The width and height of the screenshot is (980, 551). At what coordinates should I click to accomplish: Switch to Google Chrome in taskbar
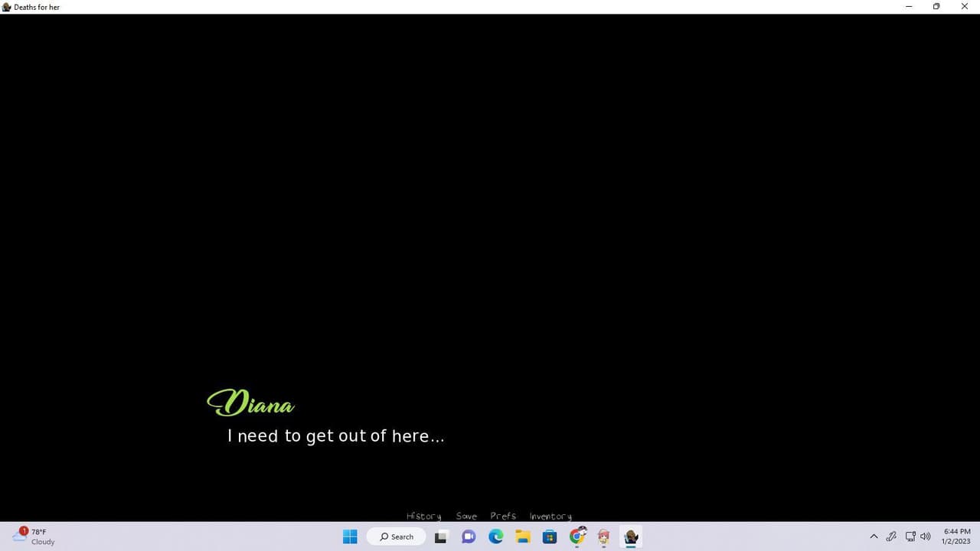[577, 536]
